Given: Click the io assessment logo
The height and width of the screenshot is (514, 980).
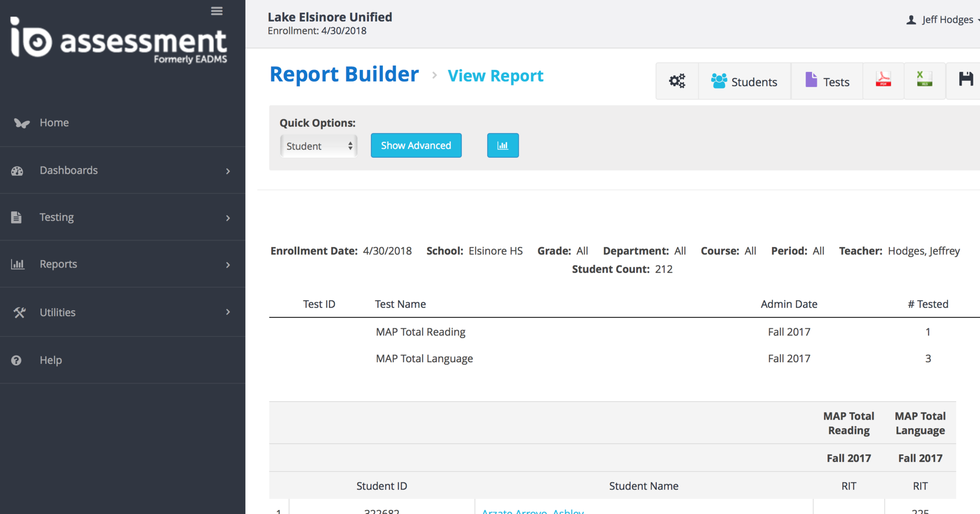Looking at the screenshot, I should (119, 42).
